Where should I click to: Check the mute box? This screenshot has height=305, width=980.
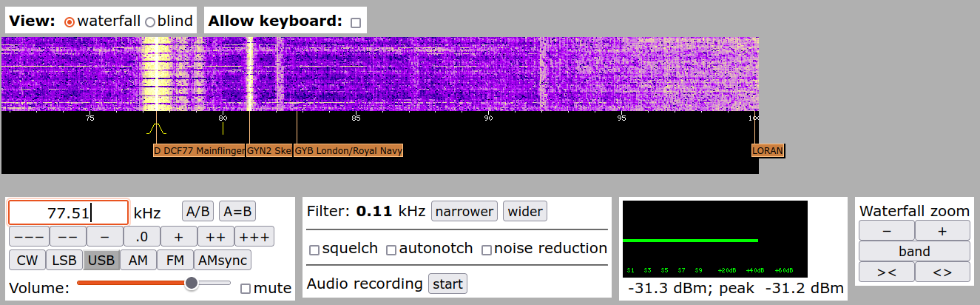[x=246, y=289]
